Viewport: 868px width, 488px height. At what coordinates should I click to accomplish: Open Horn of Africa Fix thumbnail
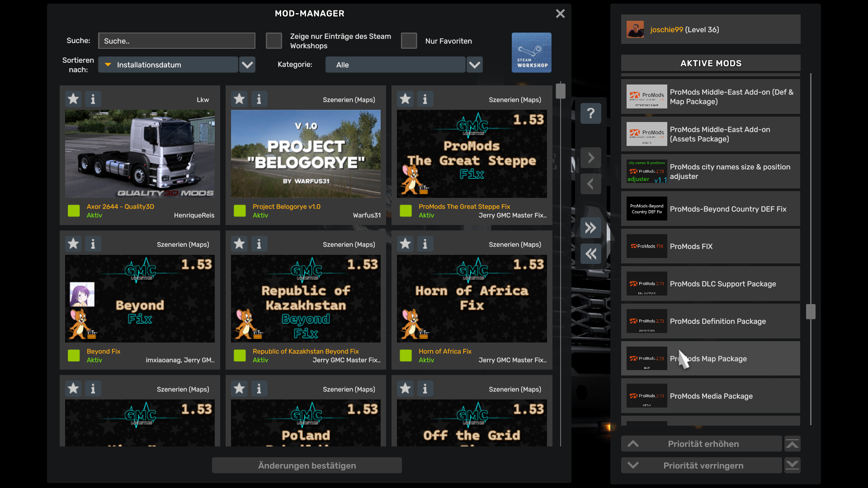472,299
